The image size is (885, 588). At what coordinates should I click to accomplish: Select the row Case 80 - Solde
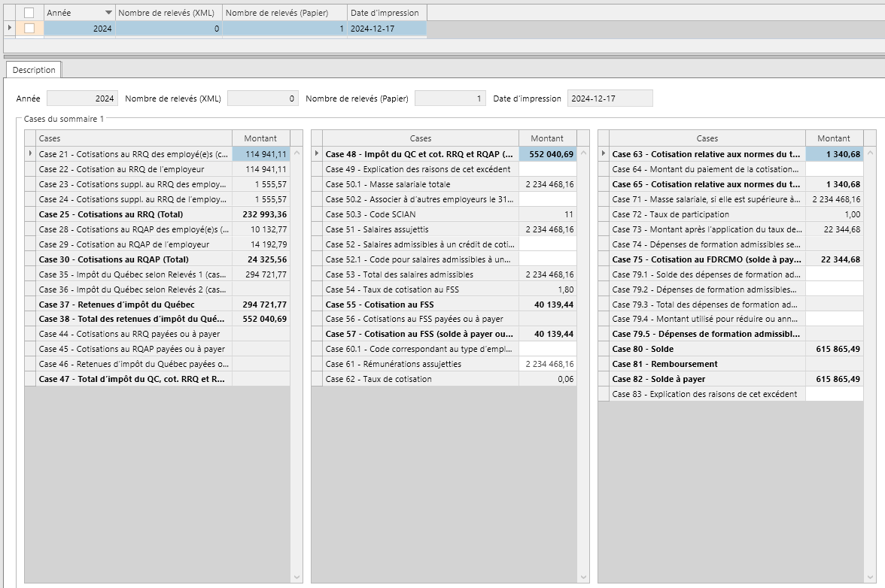(x=731, y=349)
